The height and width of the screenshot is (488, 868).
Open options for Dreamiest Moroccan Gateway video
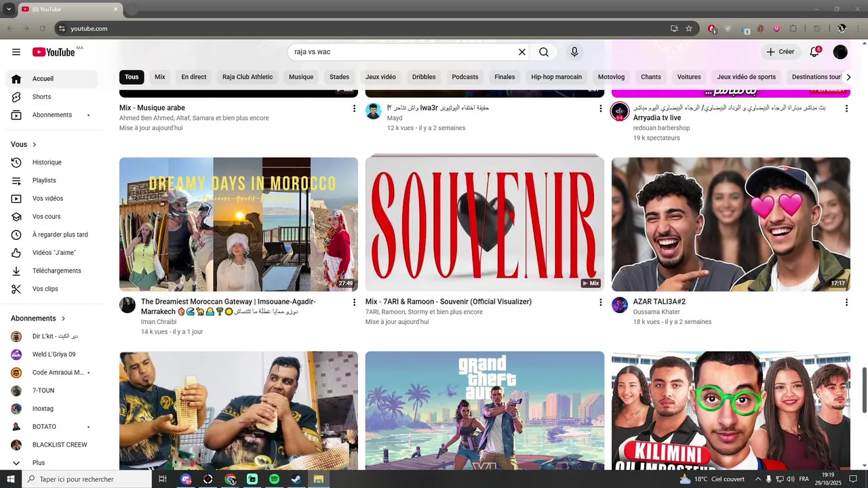[x=354, y=302]
